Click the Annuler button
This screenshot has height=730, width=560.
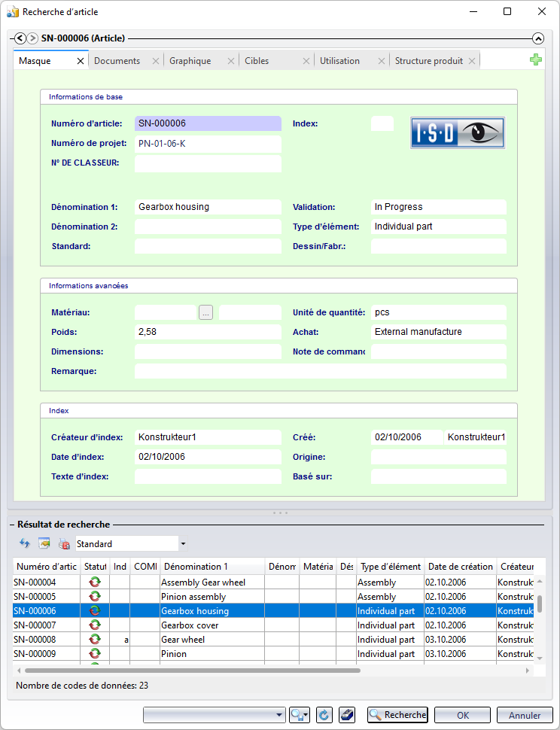tap(525, 715)
